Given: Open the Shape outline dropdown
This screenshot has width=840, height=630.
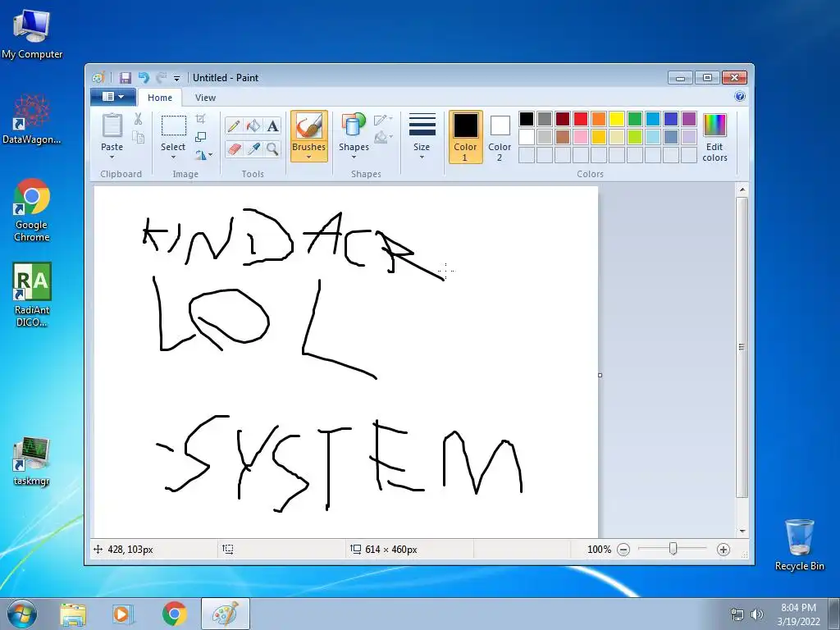Looking at the screenshot, I should 383,120.
